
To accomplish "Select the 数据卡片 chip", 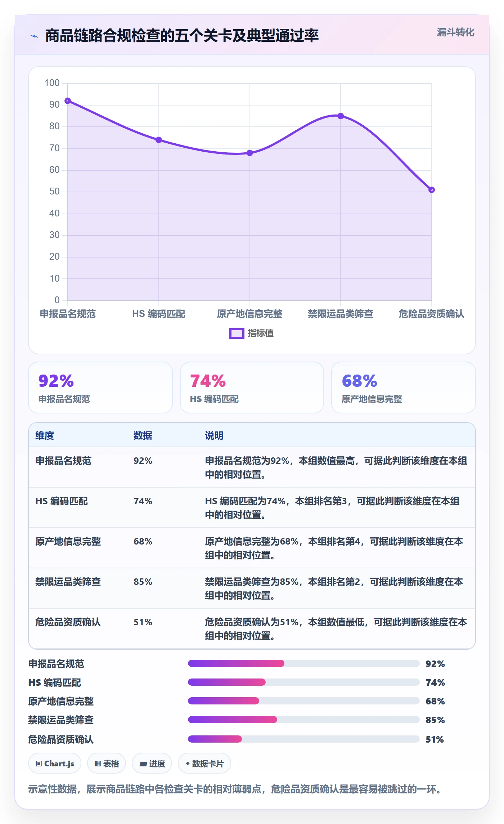I will (204, 763).
